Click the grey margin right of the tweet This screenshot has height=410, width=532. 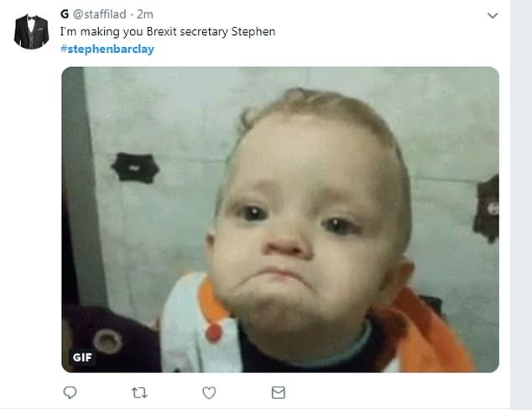point(521,210)
